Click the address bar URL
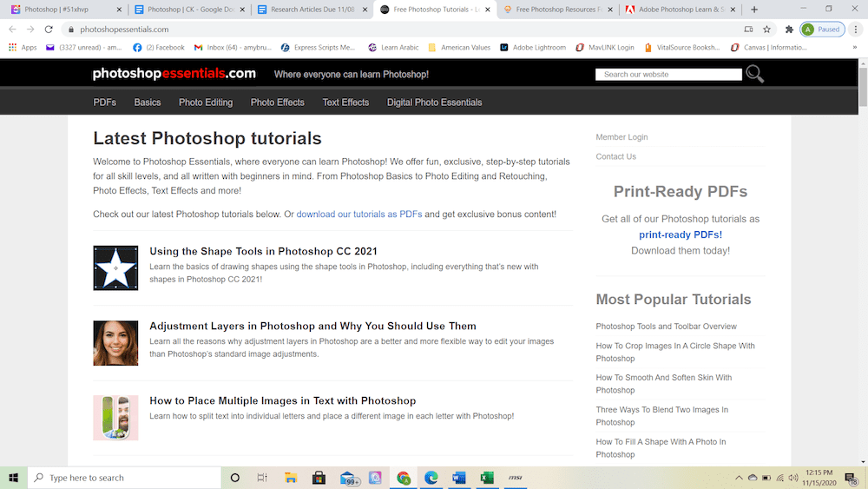 124,30
